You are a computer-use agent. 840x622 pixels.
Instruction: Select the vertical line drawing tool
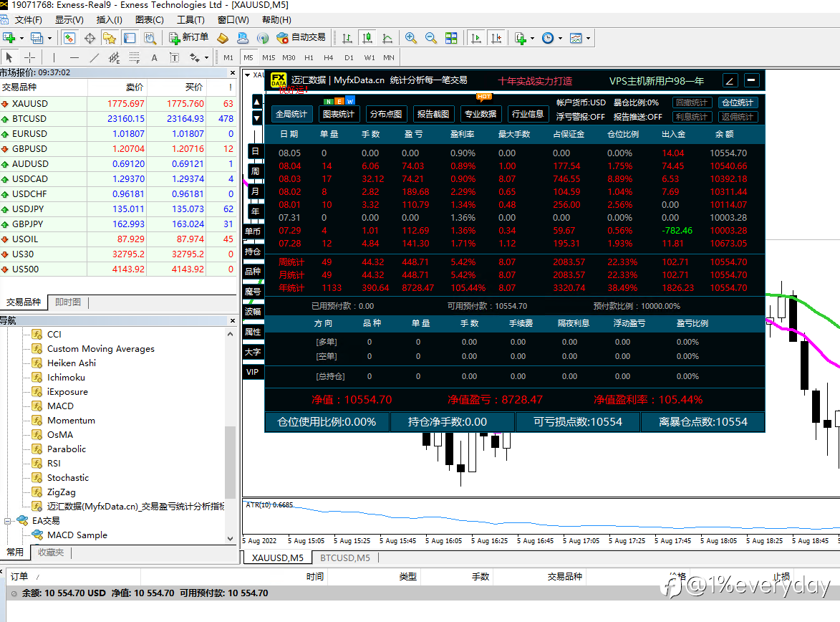pos(54,57)
